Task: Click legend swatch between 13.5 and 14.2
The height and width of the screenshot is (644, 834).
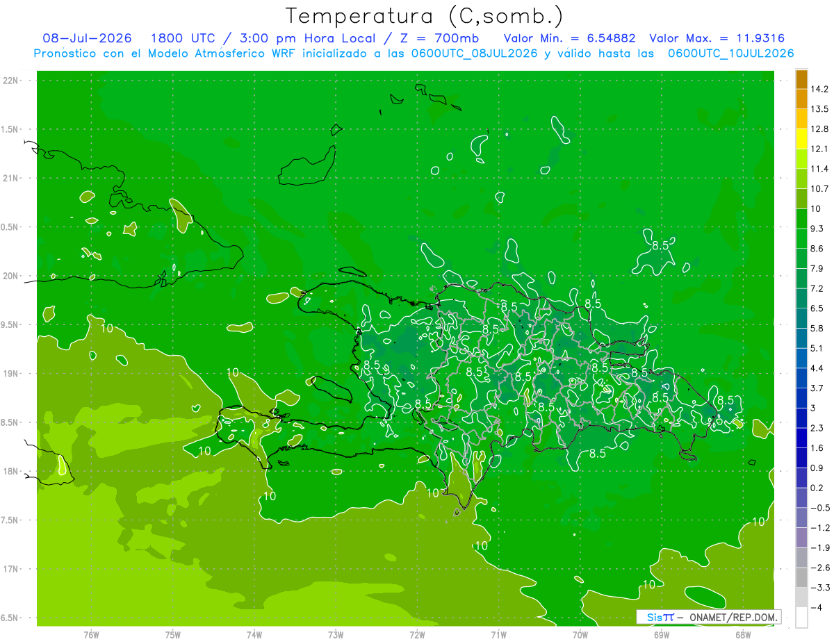Action: [x=801, y=99]
